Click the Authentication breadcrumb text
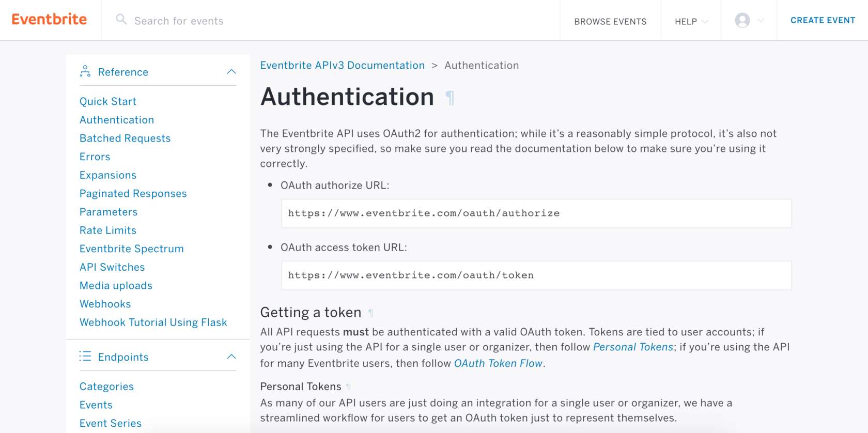 click(x=482, y=66)
